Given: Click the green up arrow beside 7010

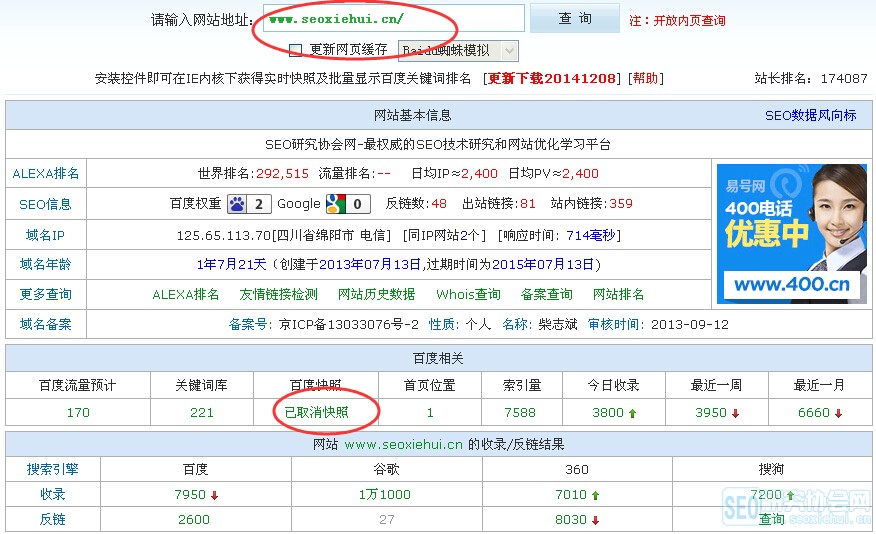Looking at the screenshot, I should [x=595, y=495].
